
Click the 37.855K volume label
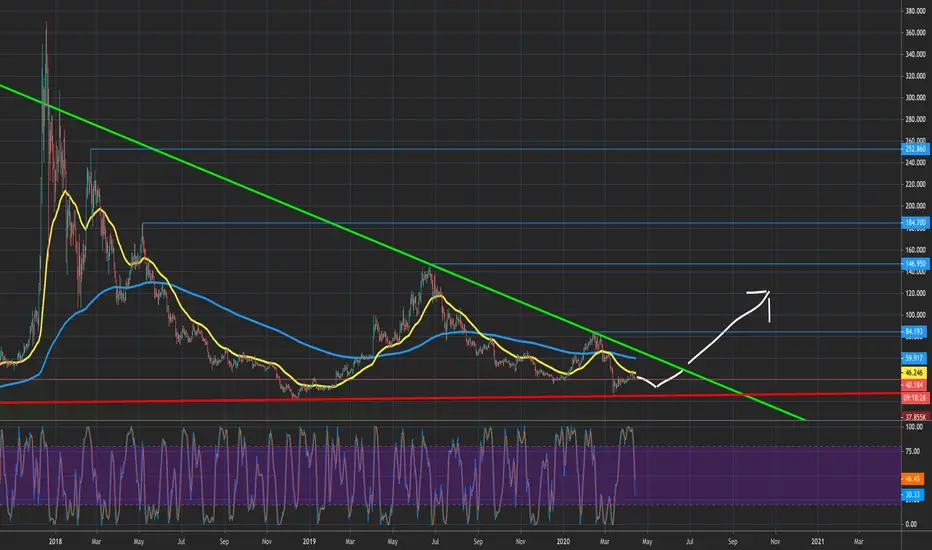915,417
